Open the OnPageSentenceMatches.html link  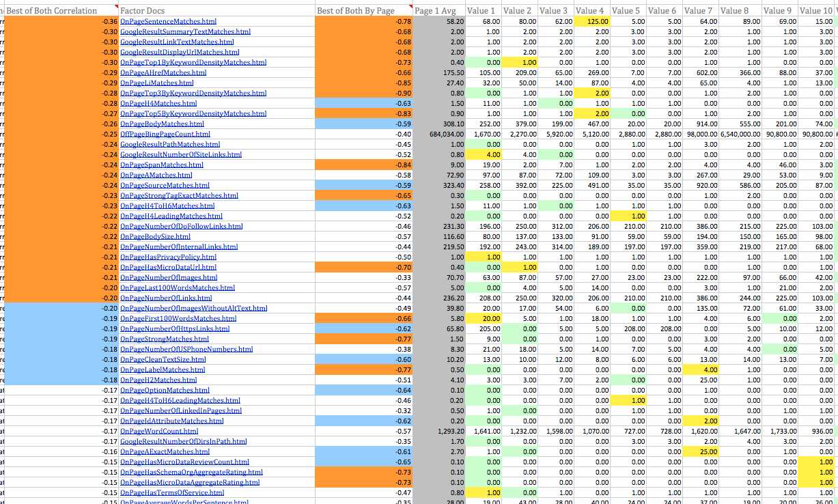pyautogui.click(x=168, y=22)
